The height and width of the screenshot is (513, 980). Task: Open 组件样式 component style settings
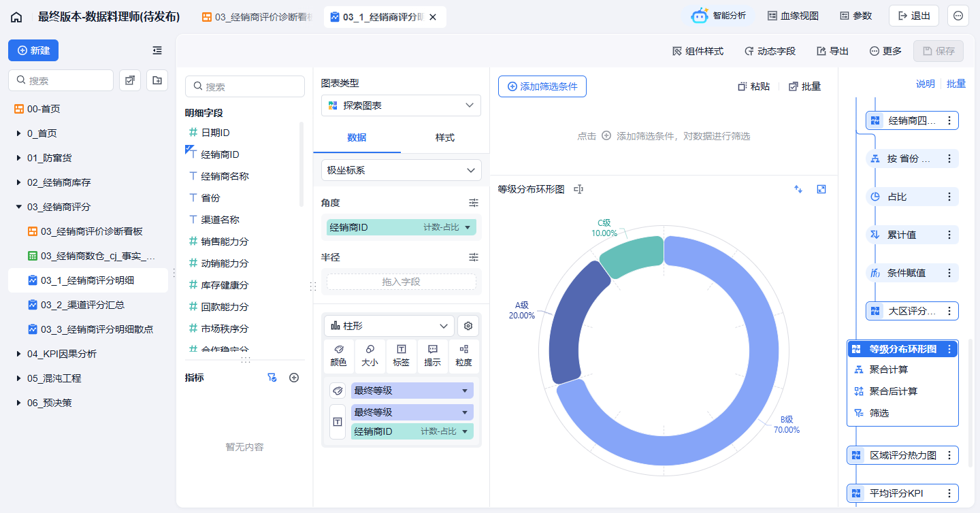[698, 51]
